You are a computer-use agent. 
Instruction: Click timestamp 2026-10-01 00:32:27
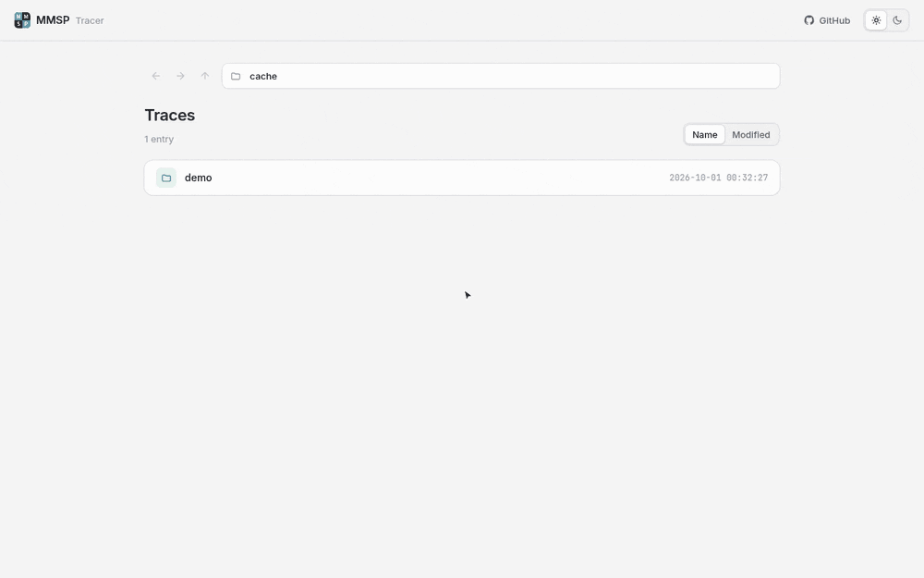[x=718, y=178]
